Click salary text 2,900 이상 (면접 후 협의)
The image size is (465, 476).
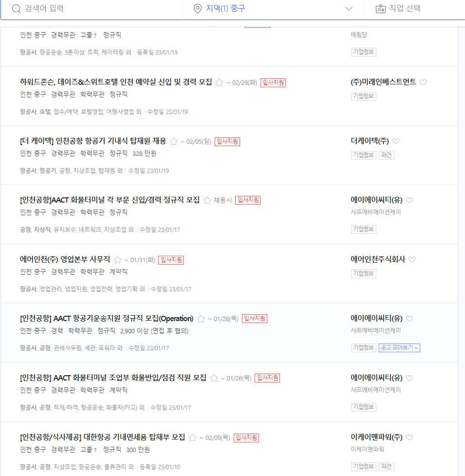(x=154, y=331)
